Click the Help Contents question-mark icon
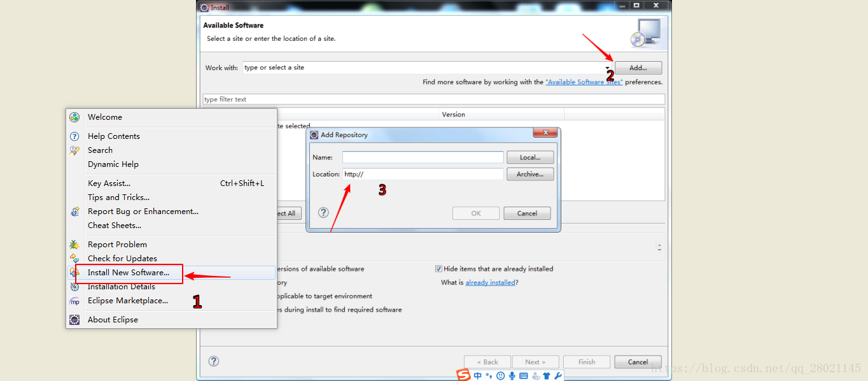The image size is (868, 381). click(x=74, y=136)
